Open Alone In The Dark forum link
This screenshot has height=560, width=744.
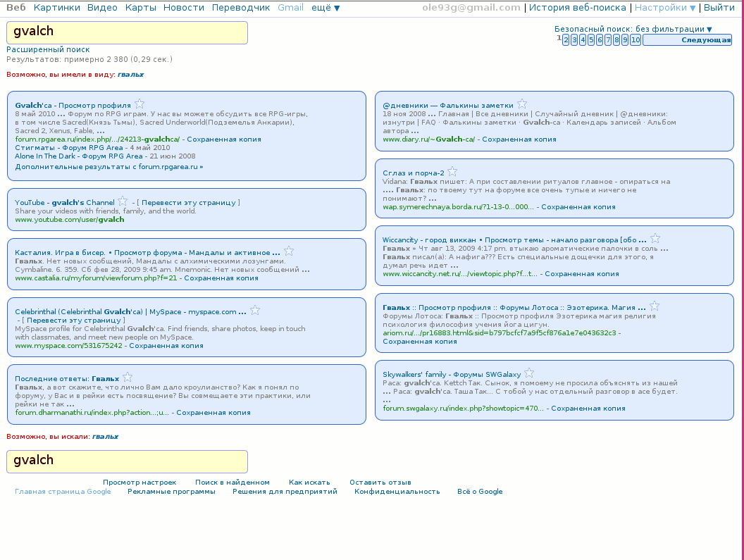click(x=79, y=156)
